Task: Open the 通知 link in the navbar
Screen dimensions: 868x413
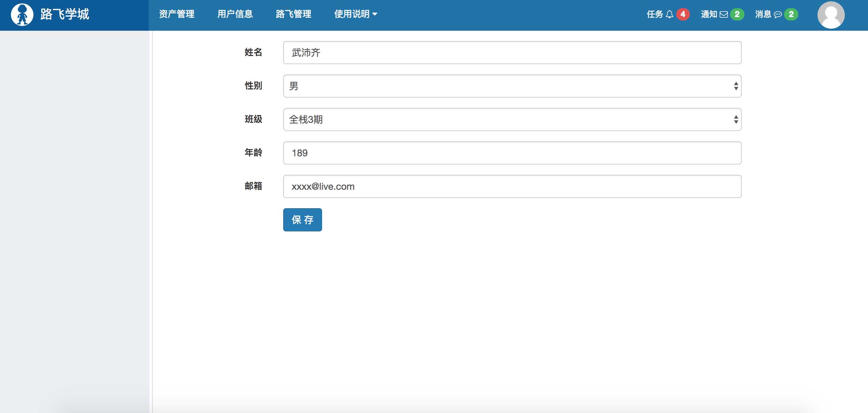Action: [x=709, y=14]
